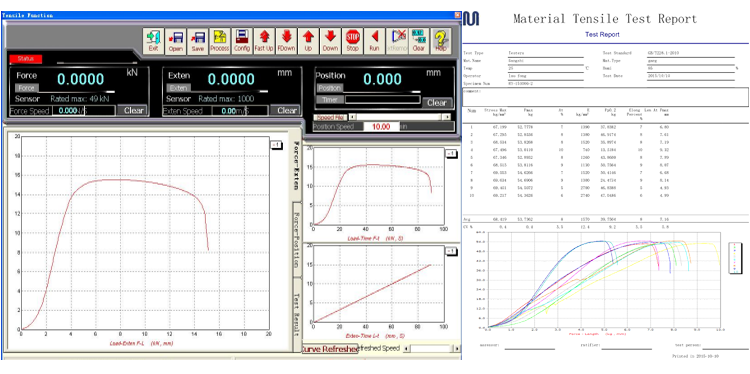Click the FDown fast-down icon

[286, 41]
